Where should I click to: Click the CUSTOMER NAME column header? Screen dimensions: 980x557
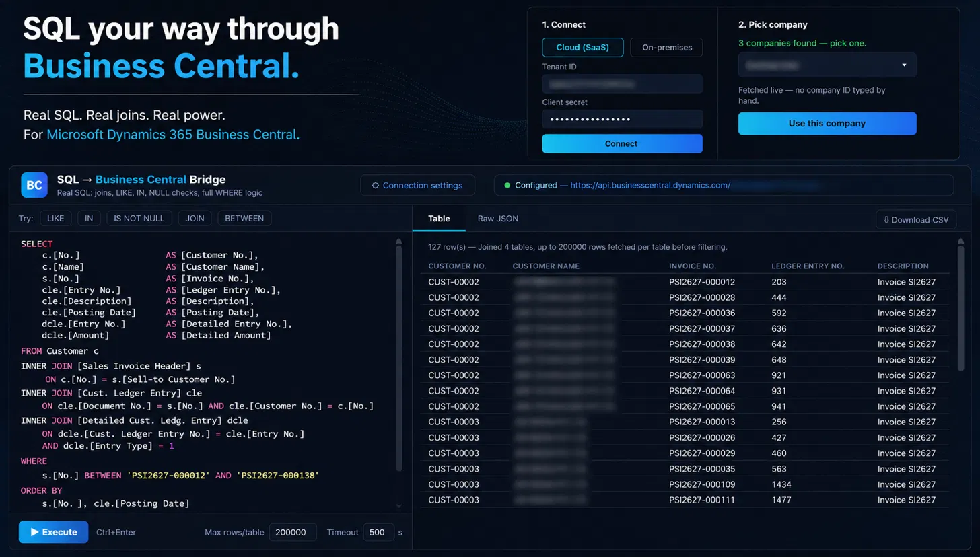click(x=546, y=266)
